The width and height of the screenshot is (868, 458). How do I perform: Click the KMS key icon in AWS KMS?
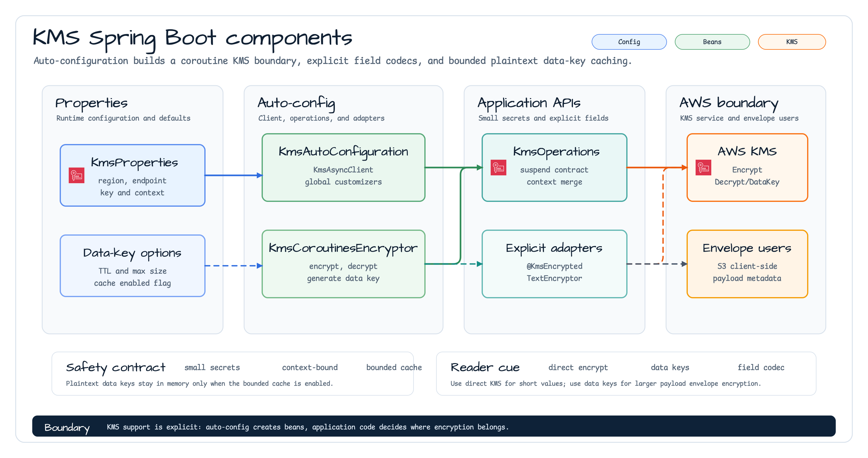tap(703, 167)
